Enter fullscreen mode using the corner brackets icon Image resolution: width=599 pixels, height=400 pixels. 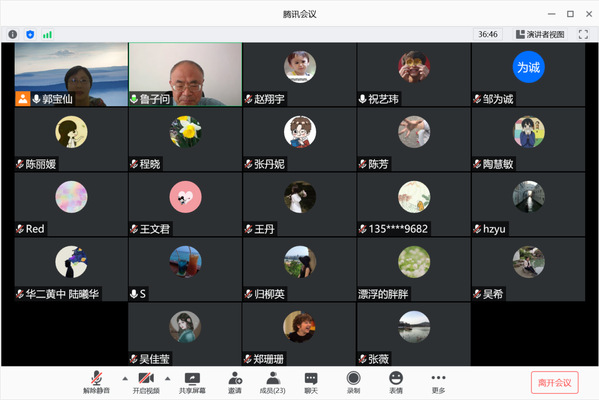[583, 34]
